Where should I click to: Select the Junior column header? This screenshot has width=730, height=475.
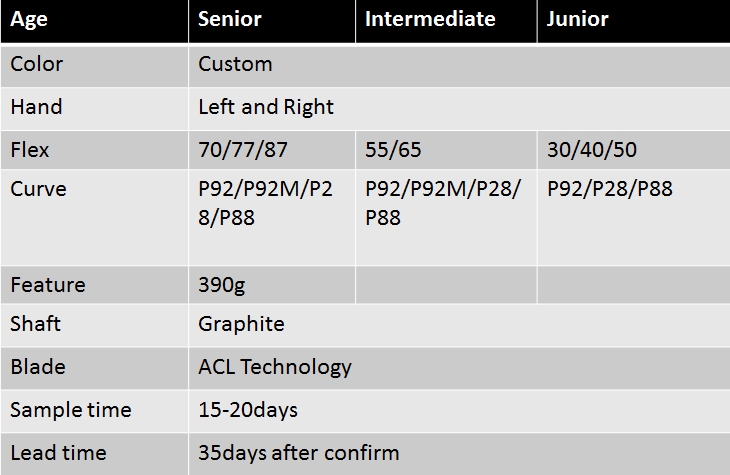click(634, 21)
